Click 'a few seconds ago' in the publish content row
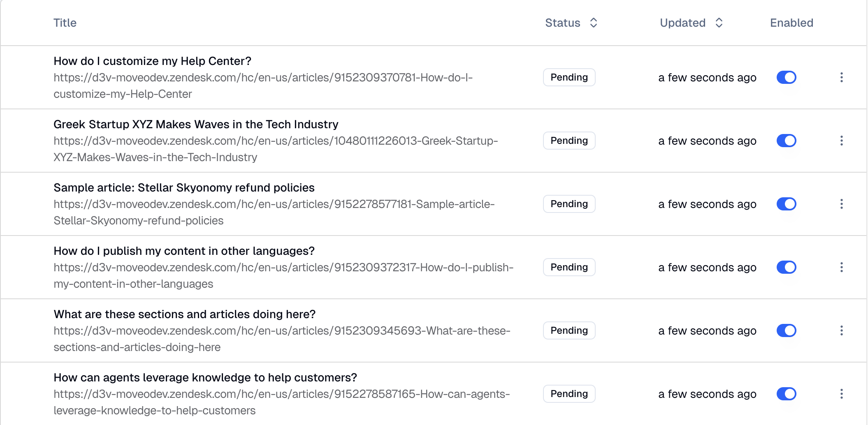This screenshot has width=868, height=425. coord(707,267)
